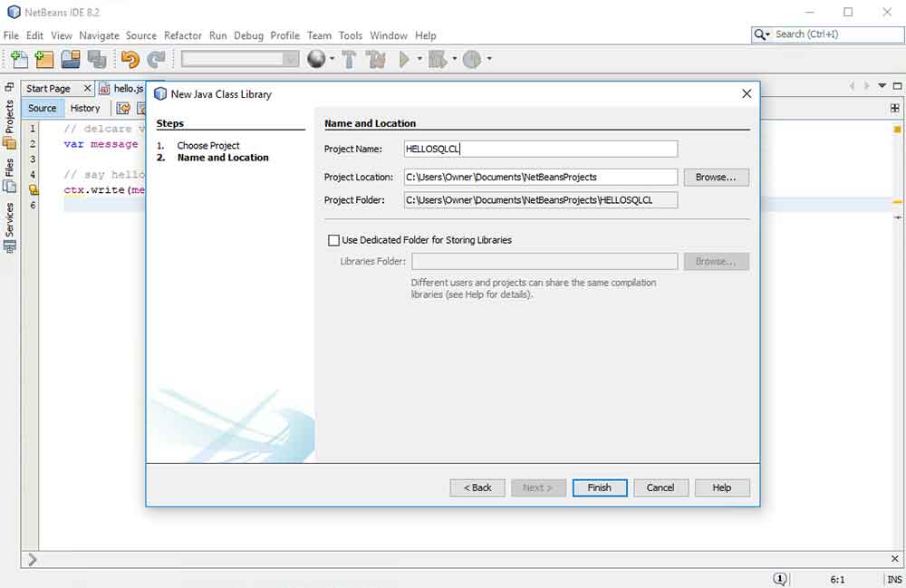Close the output panel with its X
The image size is (906, 588).
click(x=894, y=558)
